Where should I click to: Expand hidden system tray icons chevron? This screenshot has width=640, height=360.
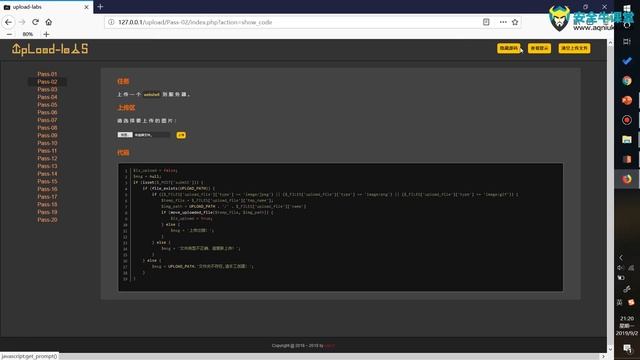pos(621,258)
